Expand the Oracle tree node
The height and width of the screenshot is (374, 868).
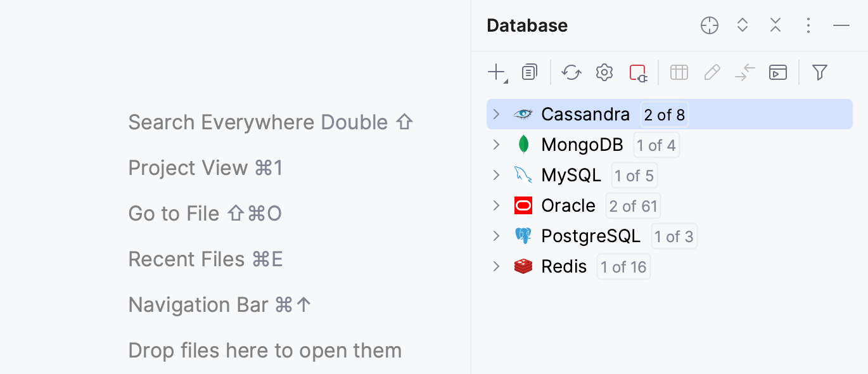[x=497, y=205]
